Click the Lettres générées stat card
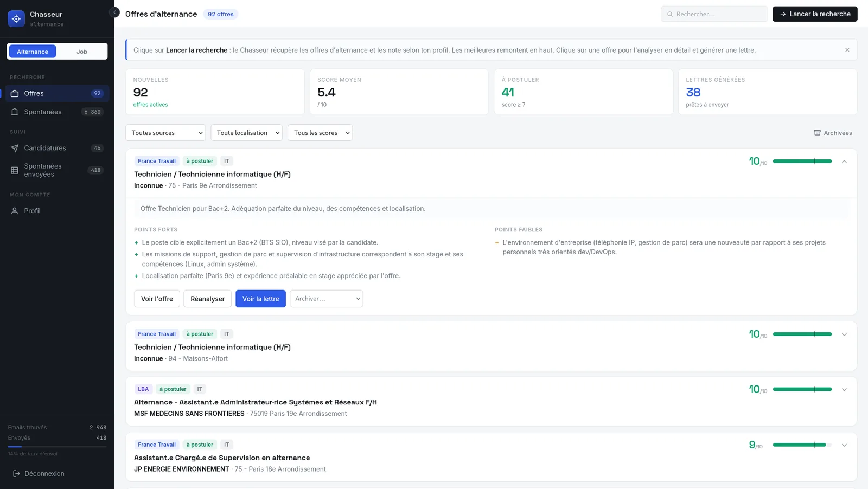868x489 pixels. 768,92
